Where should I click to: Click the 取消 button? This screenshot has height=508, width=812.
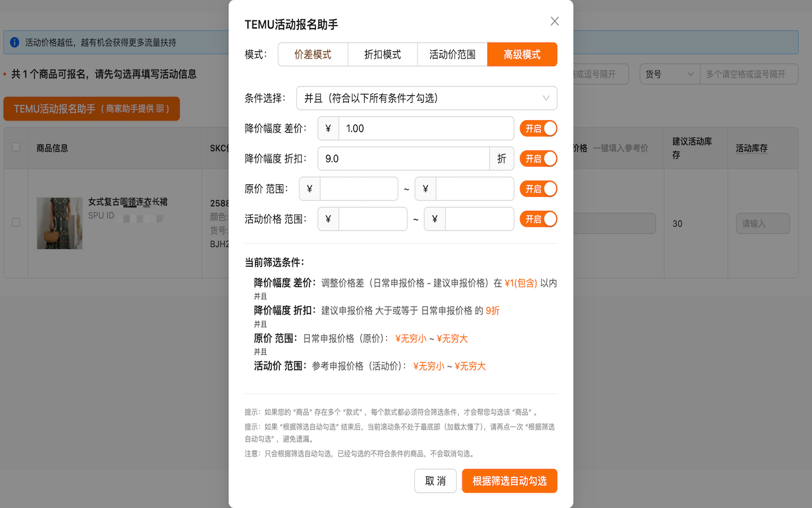click(435, 481)
